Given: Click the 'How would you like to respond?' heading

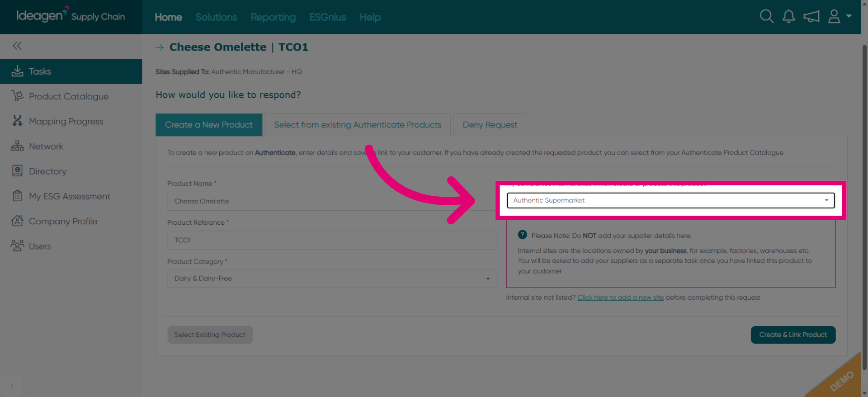Looking at the screenshot, I should (228, 95).
